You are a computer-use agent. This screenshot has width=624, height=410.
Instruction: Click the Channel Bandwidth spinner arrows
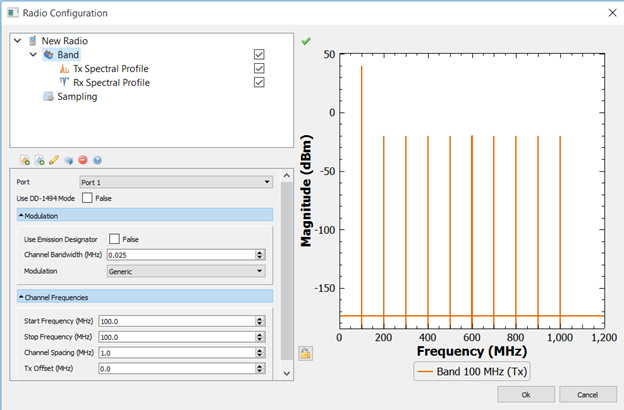click(260, 255)
